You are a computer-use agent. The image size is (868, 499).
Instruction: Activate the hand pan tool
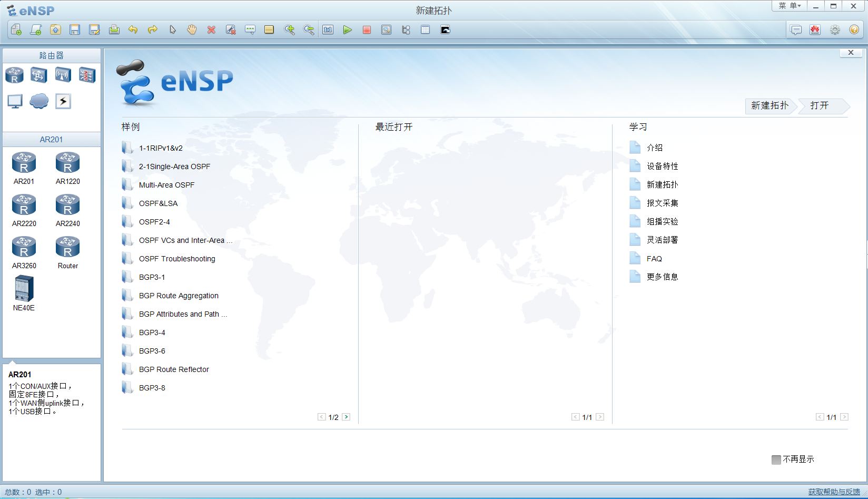click(x=192, y=30)
